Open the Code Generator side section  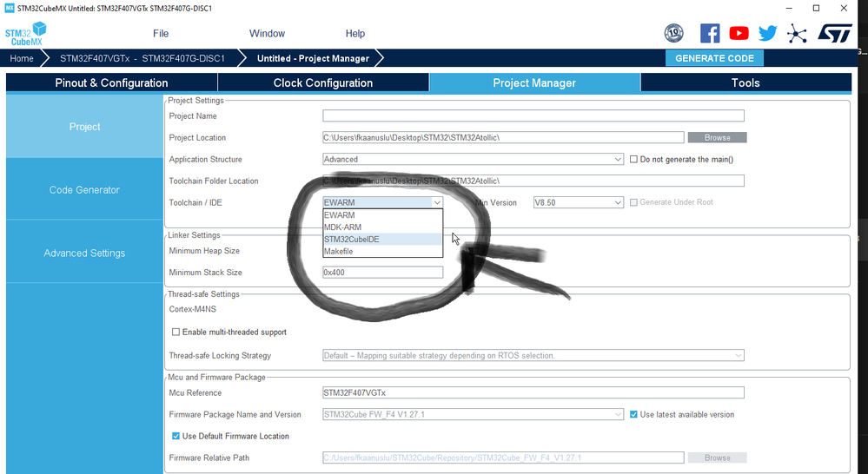pyautogui.click(x=84, y=190)
